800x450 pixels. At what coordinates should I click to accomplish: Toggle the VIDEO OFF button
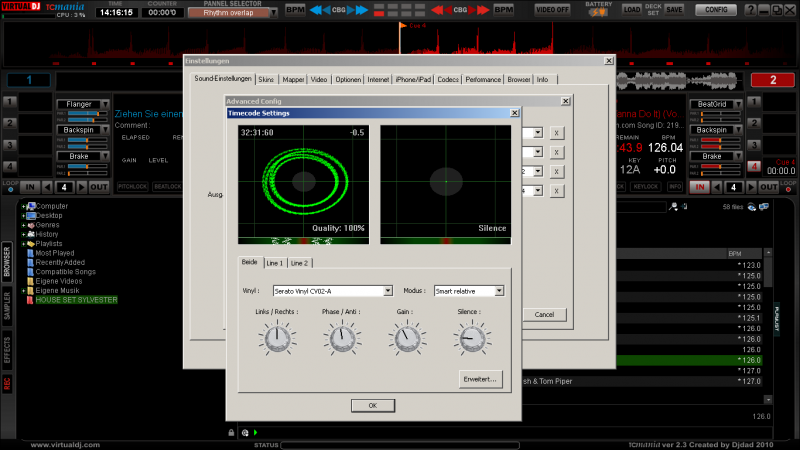tap(552, 10)
